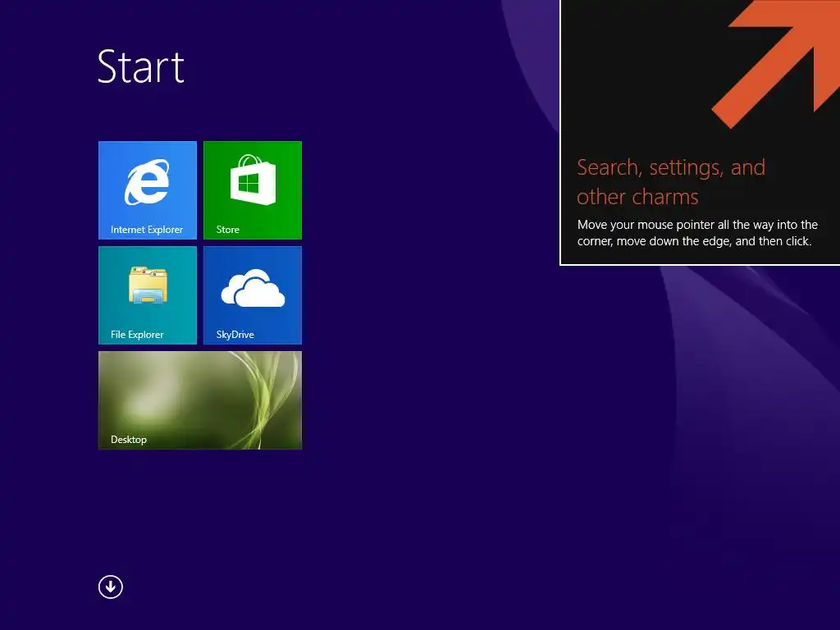Open the Internet Explorer tile
Viewport: 840px width, 630px height.
(x=148, y=190)
